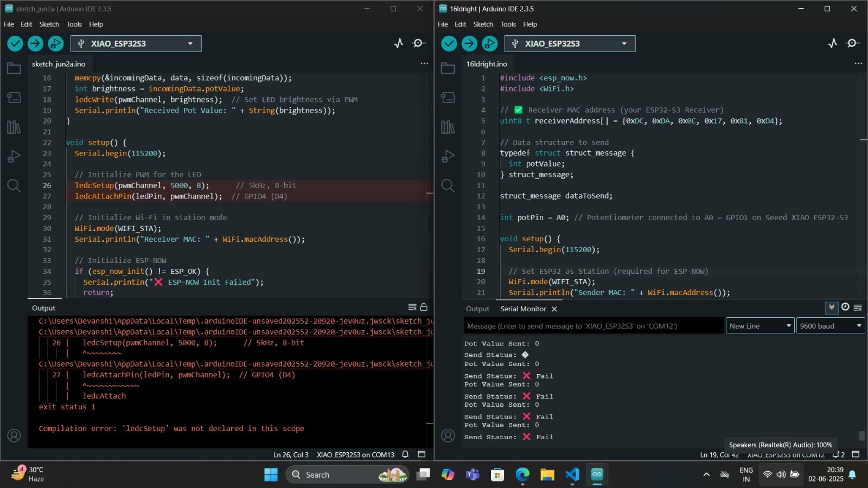Select 16ldright.ino editor tab

coord(487,64)
